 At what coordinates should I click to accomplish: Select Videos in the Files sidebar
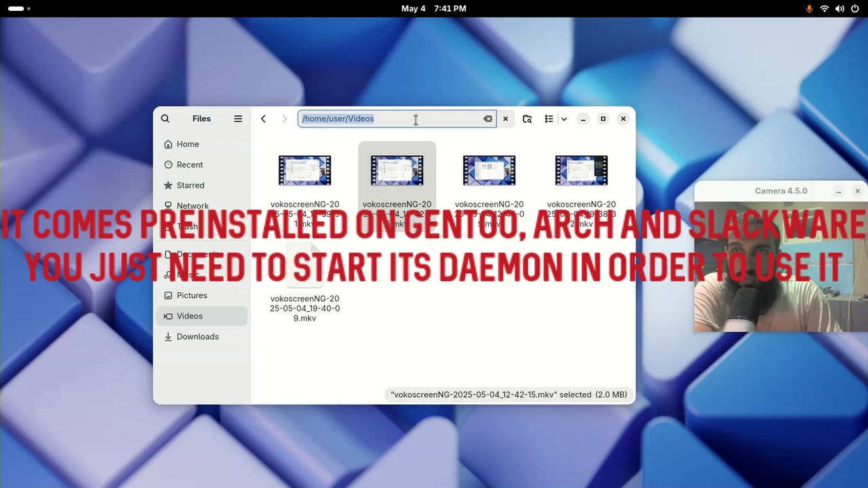[x=202, y=316]
